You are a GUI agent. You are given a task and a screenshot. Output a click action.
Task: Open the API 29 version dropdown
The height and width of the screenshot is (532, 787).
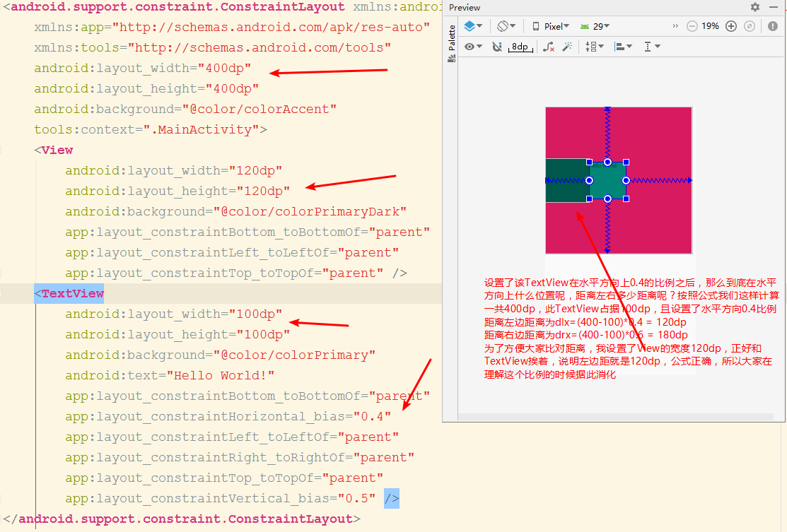595,27
